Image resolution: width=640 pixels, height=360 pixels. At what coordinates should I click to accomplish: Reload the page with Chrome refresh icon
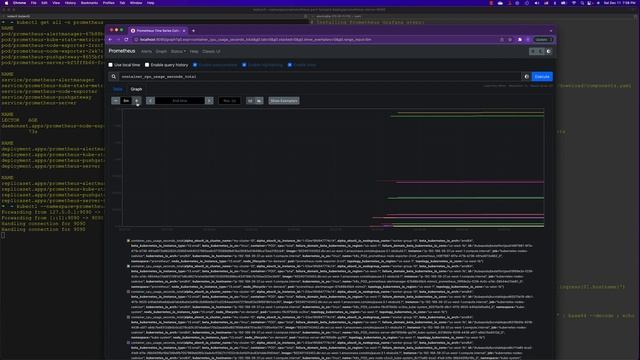click(126, 40)
